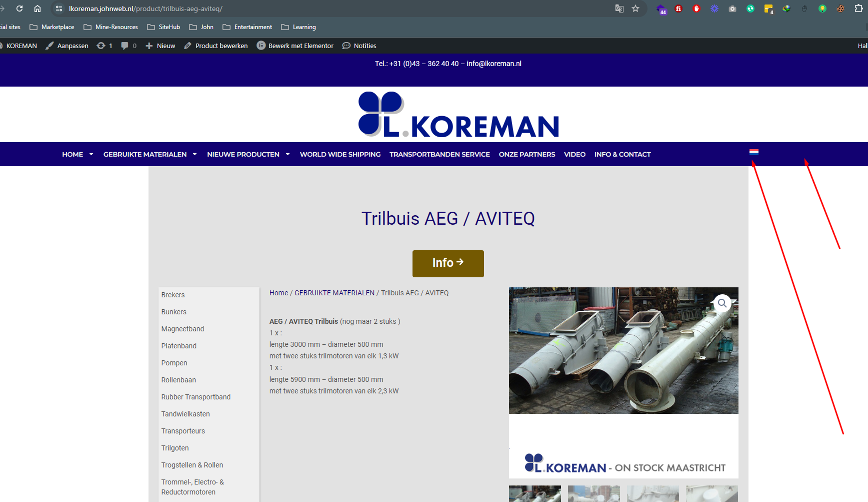Open WORLD WIDE SHIPPING page
868x502 pixels.
(340, 154)
